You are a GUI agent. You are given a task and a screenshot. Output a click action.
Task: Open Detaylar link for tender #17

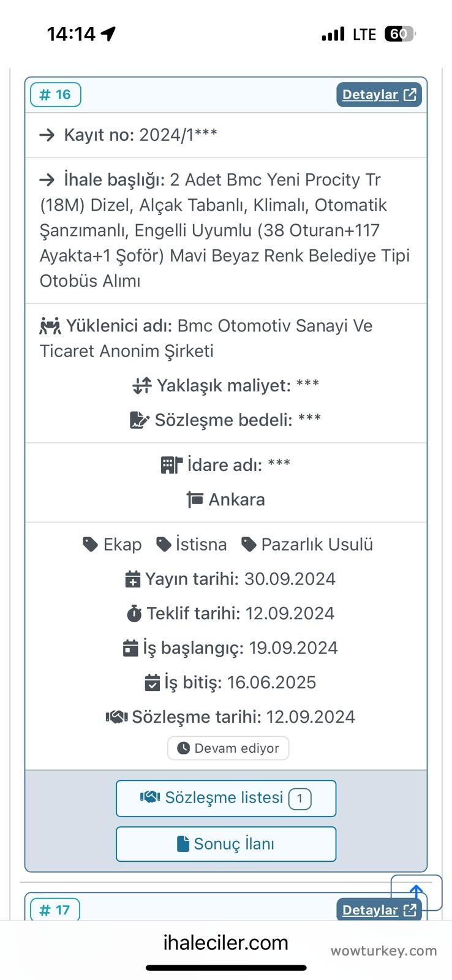[379, 910]
